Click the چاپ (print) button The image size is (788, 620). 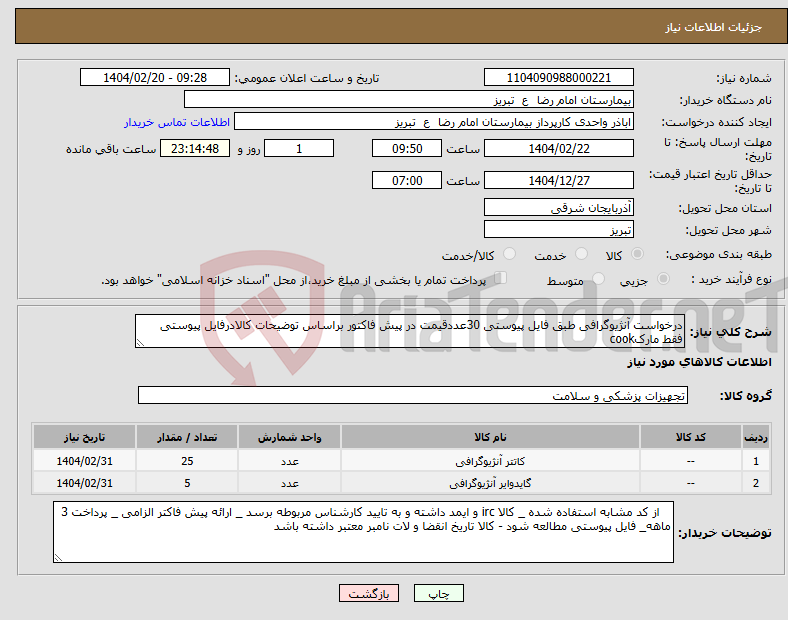pos(438,593)
